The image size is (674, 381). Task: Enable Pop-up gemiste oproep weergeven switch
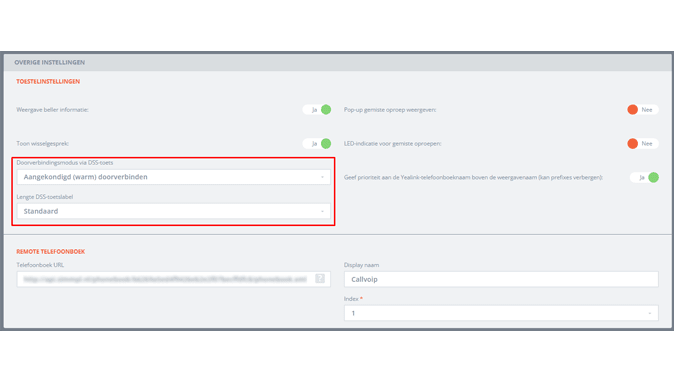pyautogui.click(x=643, y=110)
